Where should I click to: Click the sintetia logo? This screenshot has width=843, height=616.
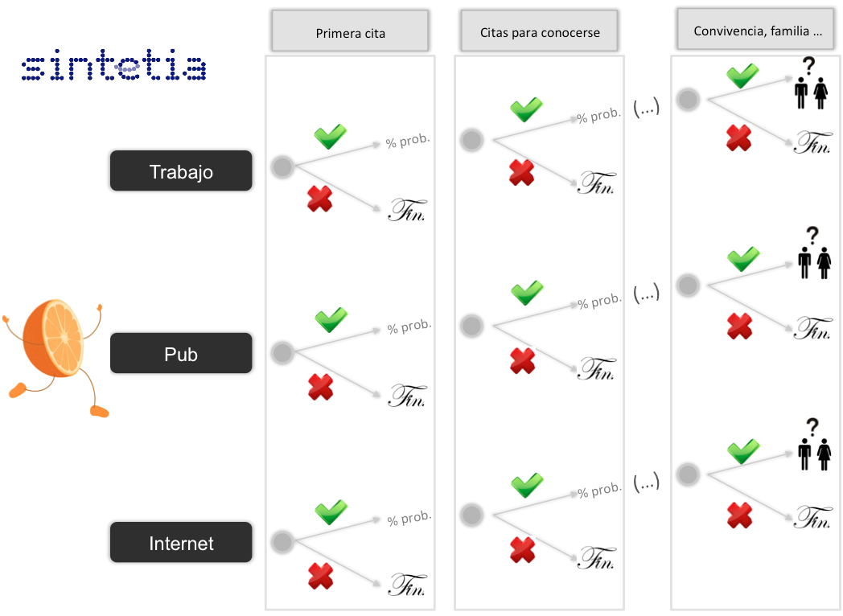pyautogui.click(x=113, y=66)
